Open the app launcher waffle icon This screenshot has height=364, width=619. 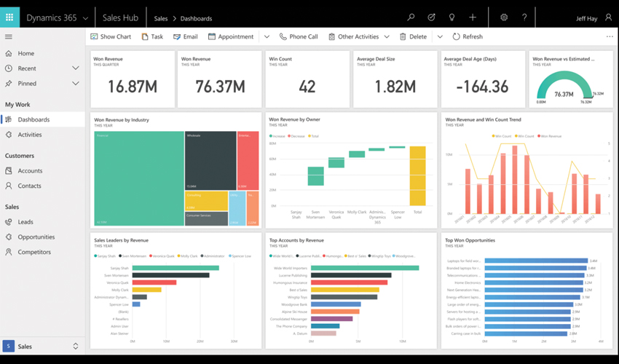[x=9, y=17]
